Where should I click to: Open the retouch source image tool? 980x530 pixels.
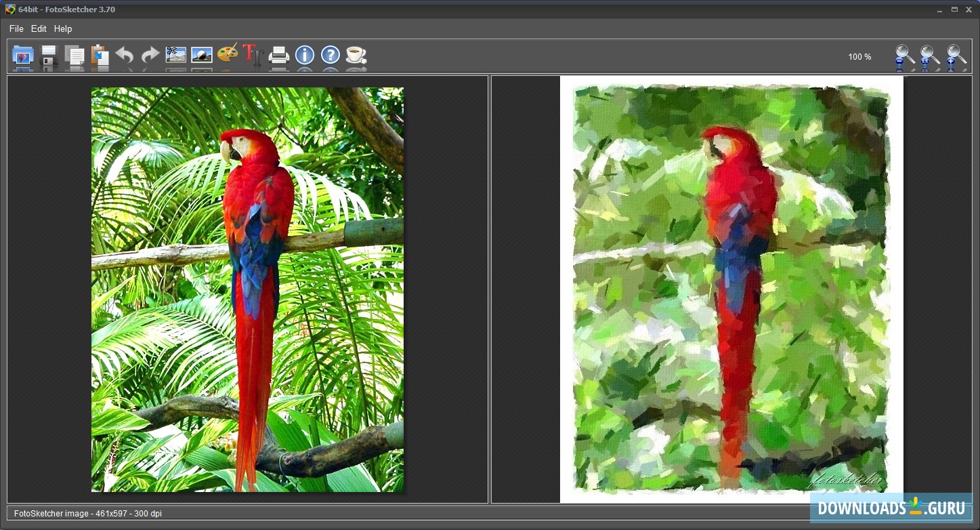click(x=202, y=55)
